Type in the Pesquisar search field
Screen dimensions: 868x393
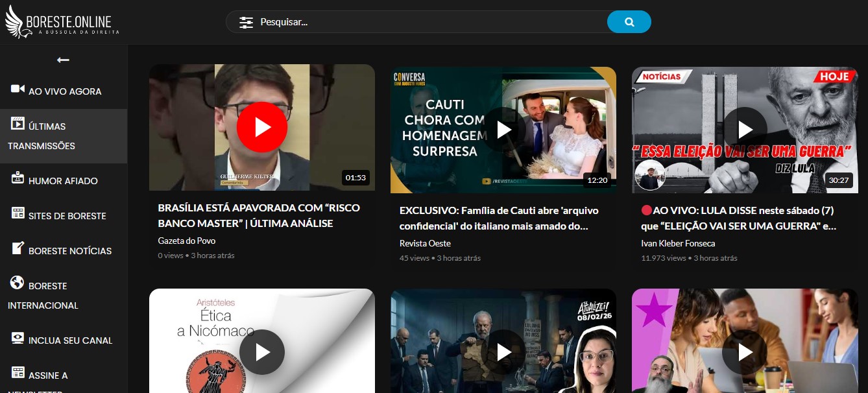(428, 22)
